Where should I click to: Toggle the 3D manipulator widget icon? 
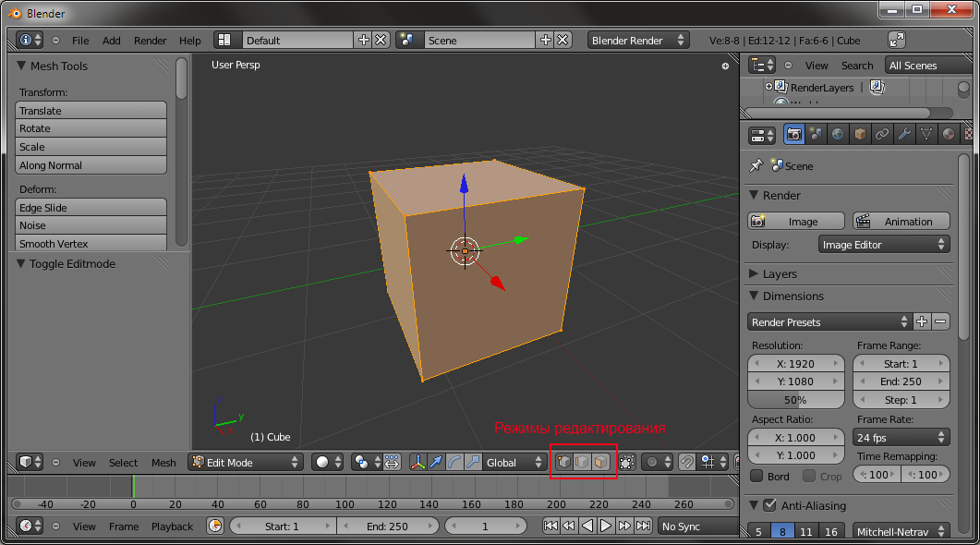coord(417,462)
